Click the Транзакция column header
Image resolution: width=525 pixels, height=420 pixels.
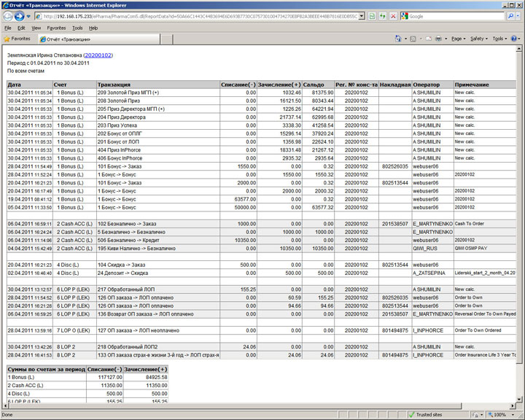tap(158, 85)
